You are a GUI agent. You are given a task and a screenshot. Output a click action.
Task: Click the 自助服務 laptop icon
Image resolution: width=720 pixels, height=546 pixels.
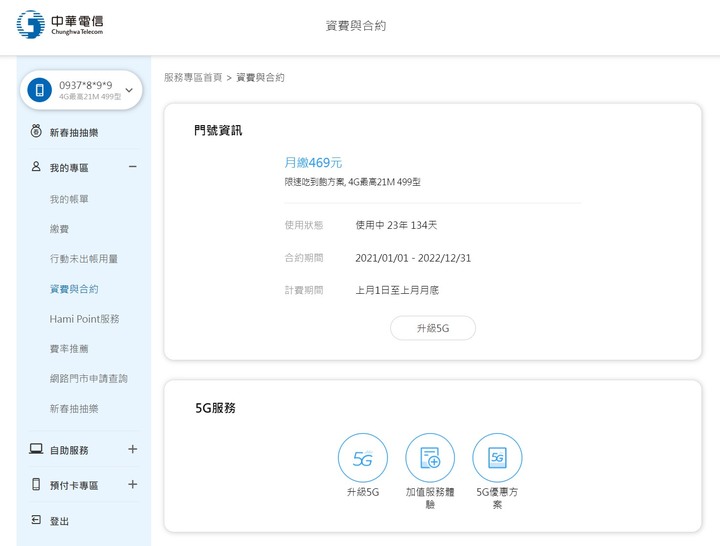[36, 449]
